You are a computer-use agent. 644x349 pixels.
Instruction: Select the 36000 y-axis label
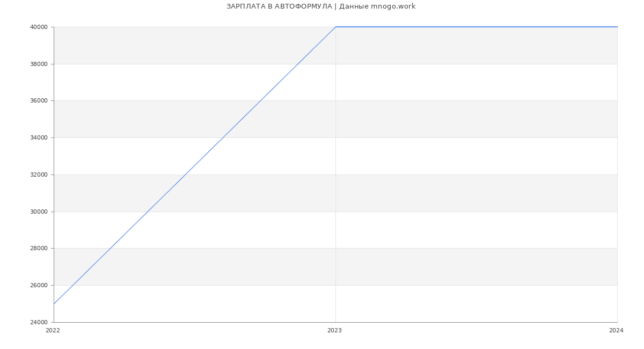pos(39,101)
